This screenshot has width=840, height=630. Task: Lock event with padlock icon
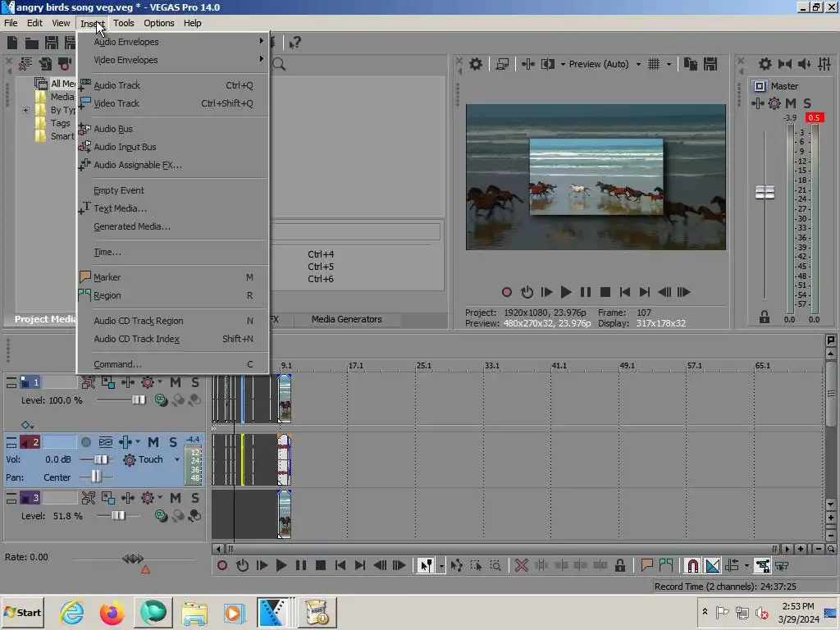point(620,566)
